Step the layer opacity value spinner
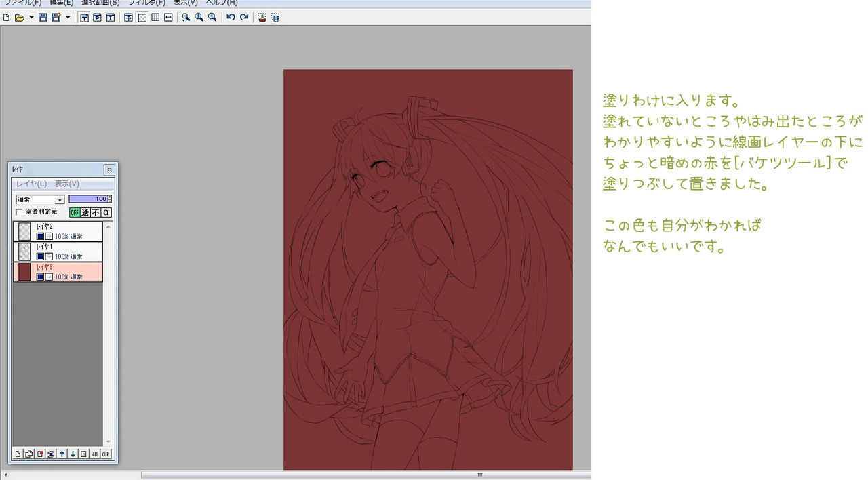 tap(110, 199)
